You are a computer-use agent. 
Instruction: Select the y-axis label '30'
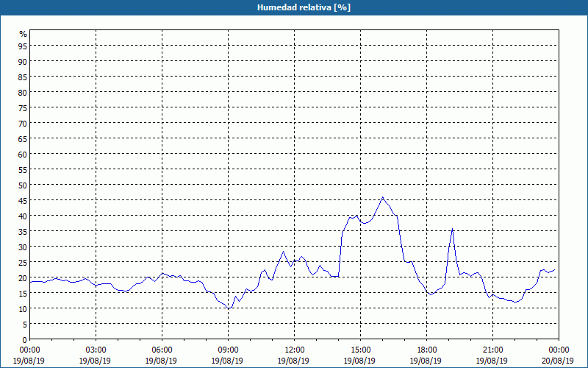pos(23,247)
